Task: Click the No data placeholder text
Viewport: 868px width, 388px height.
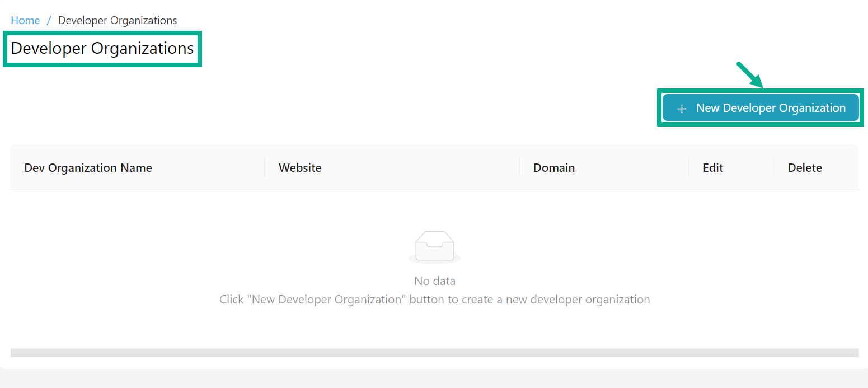Action: click(435, 281)
